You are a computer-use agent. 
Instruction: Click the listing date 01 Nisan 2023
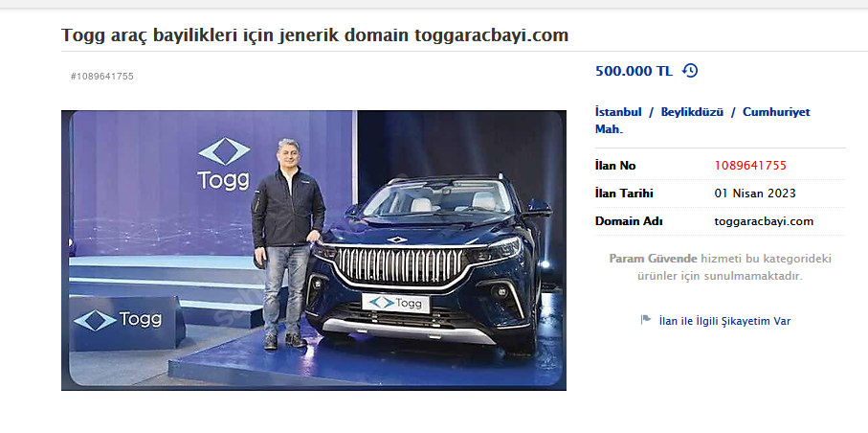point(755,194)
